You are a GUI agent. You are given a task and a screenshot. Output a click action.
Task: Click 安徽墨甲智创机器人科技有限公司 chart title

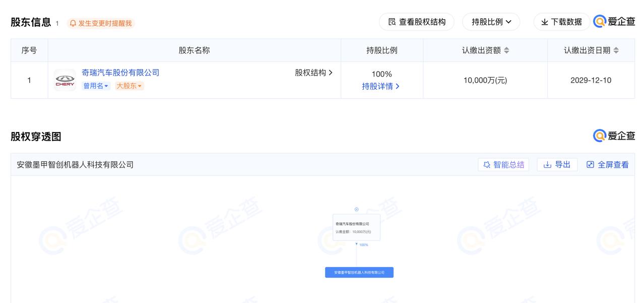(x=75, y=165)
